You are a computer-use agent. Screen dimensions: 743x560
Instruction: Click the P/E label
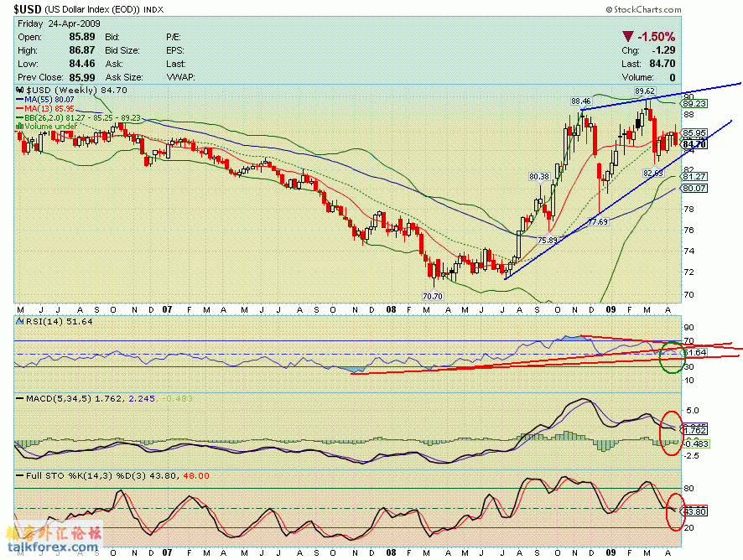(x=174, y=37)
